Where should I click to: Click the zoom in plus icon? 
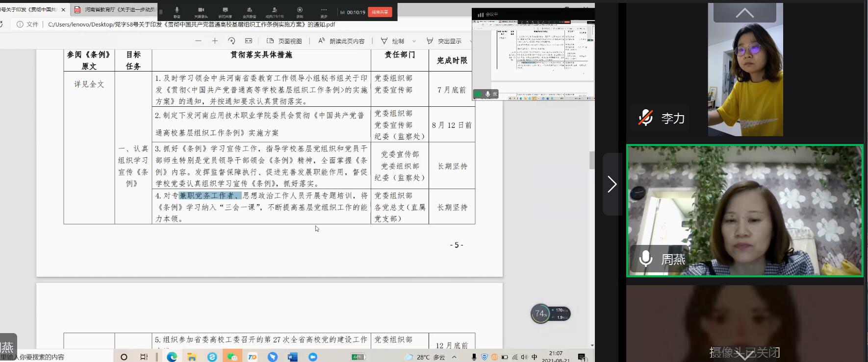click(215, 41)
